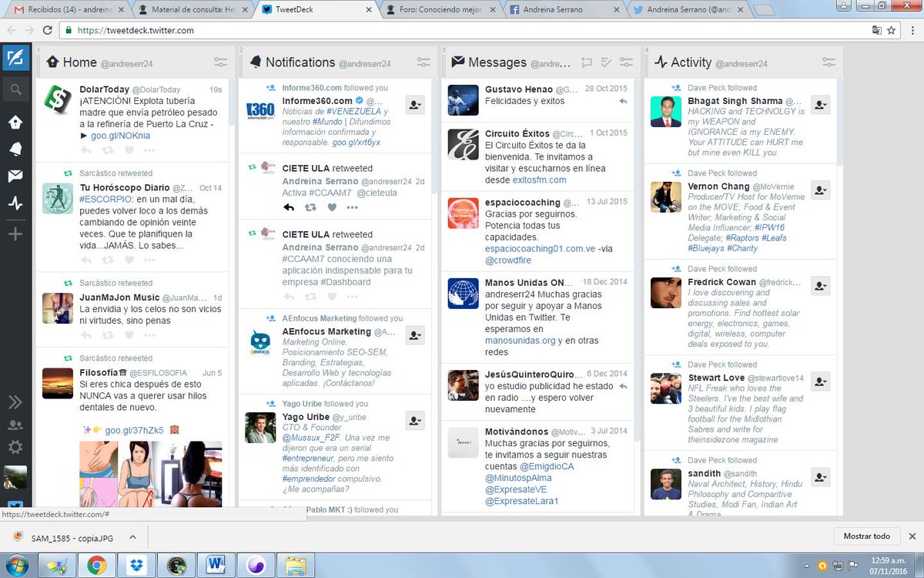Viewport: 924px width, 578px height.
Task: Open exitosfm.com link
Action: pos(539,180)
